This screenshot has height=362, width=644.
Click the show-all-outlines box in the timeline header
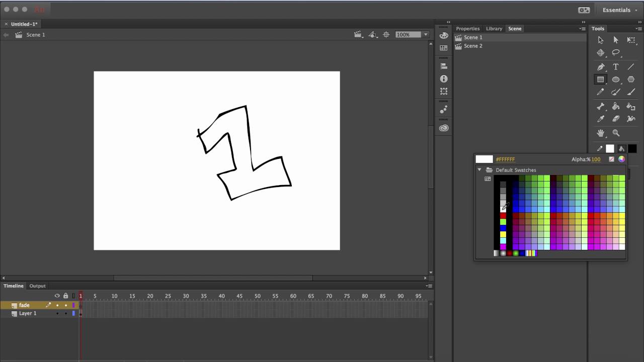[73, 296]
